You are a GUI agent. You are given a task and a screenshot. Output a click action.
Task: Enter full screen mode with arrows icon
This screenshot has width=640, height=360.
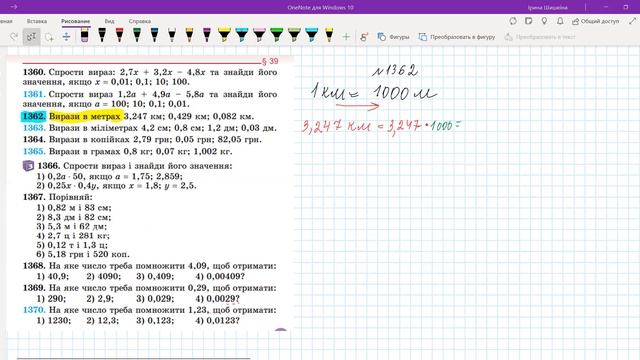pyautogui.click(x=632, y=21)
